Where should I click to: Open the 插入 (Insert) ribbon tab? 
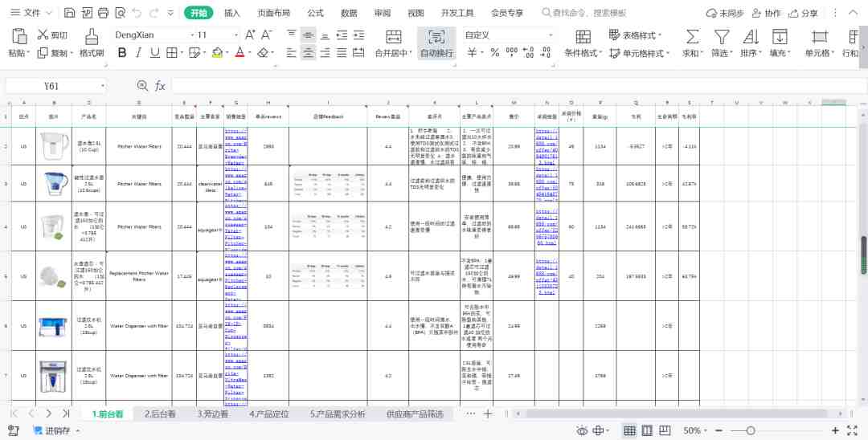(x=232, y=13)
